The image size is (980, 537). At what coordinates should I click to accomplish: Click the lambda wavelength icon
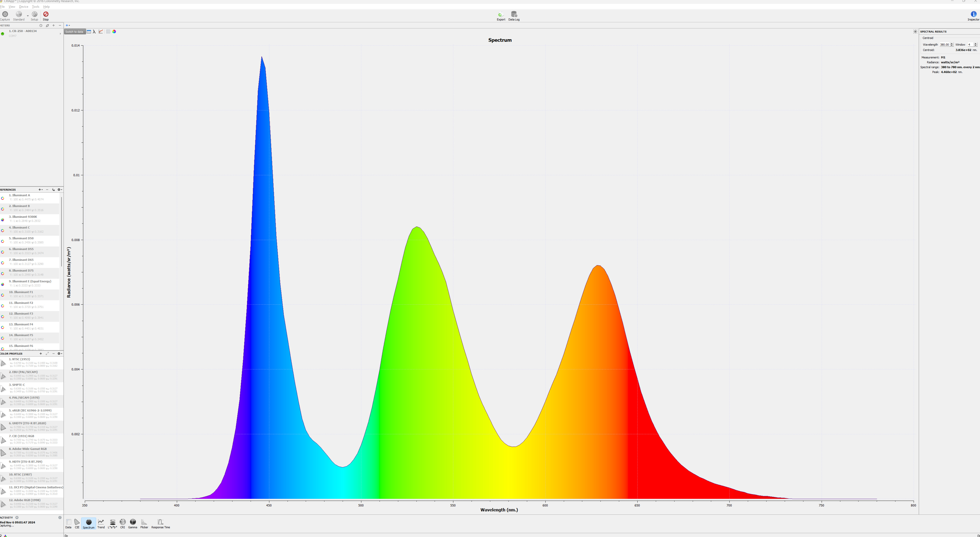click(x=94, y=32)
